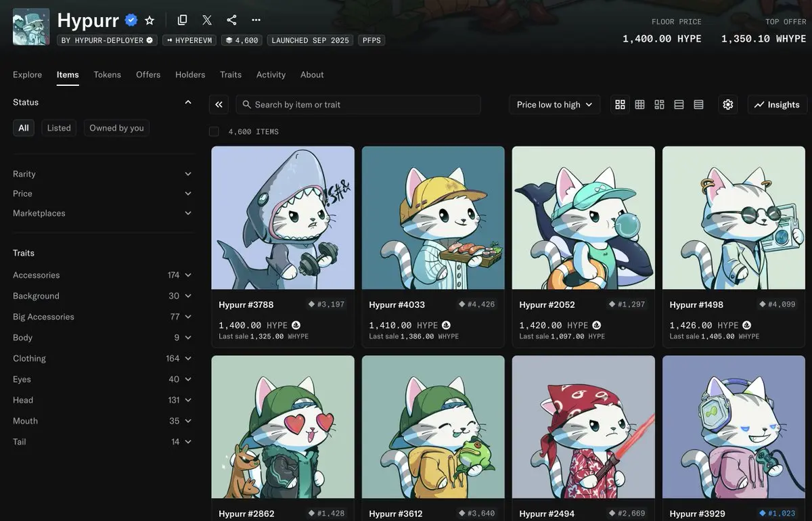
Task: Collapse the Status section
Action: (x=188, y=102)
